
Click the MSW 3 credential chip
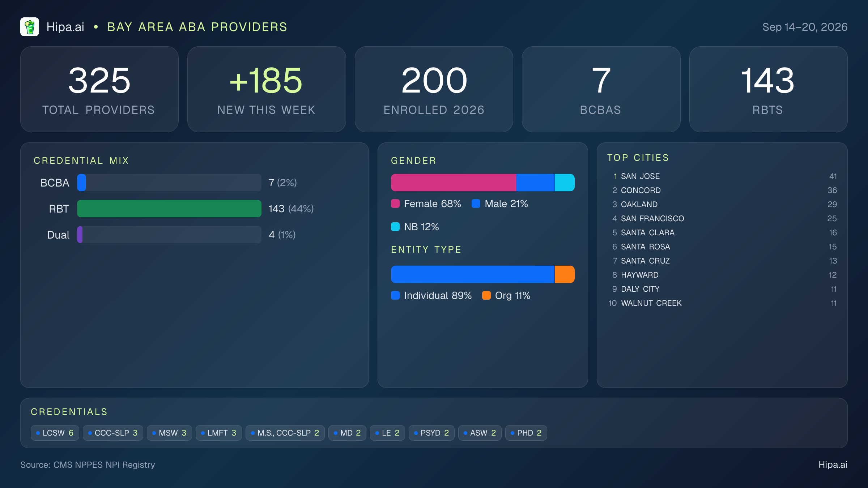point(169,433)
